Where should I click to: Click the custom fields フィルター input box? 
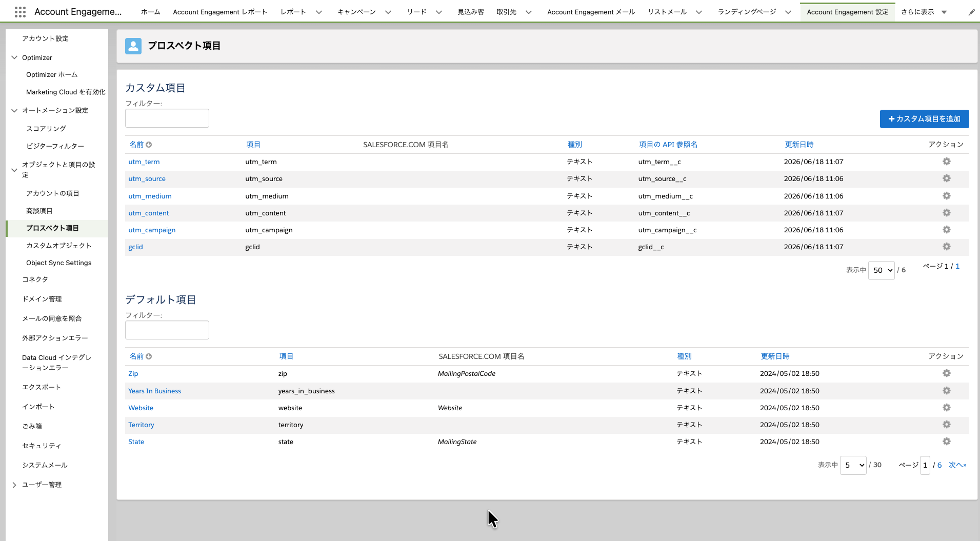click(167, 118)
